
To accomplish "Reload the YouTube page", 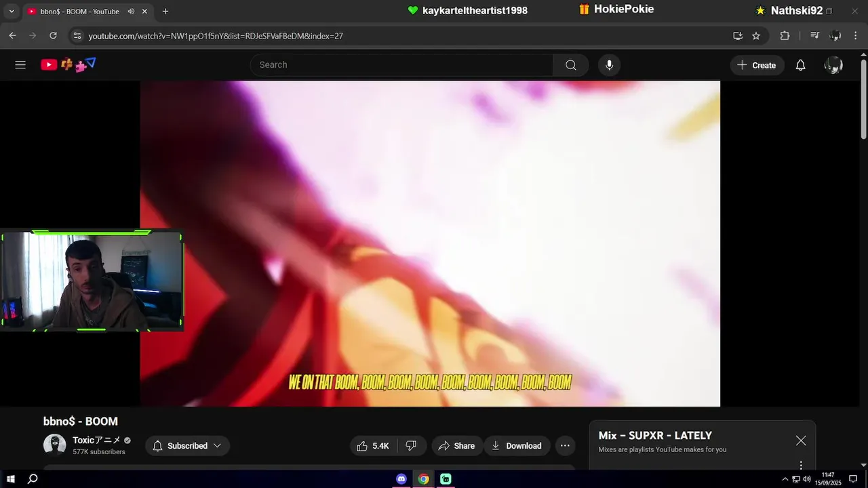I will point(53,36).
